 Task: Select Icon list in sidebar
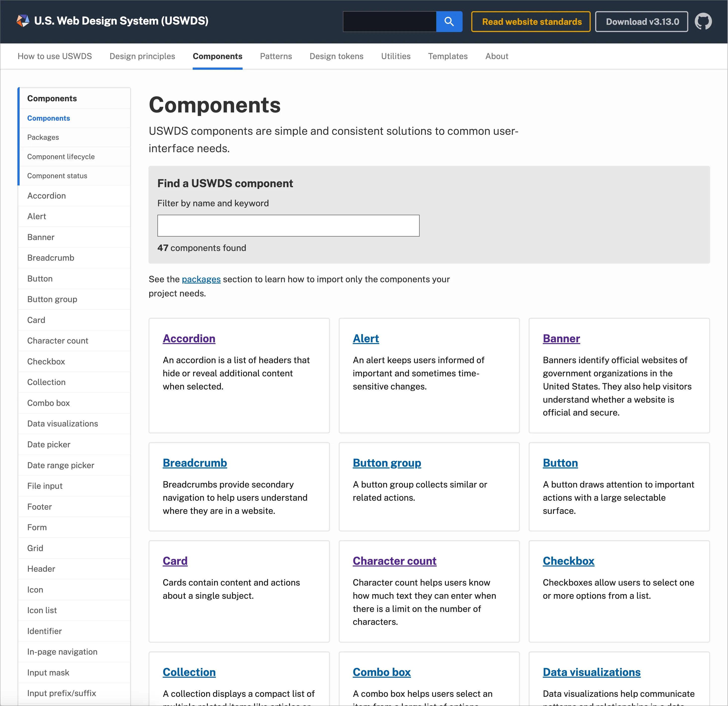click(75, 610)
